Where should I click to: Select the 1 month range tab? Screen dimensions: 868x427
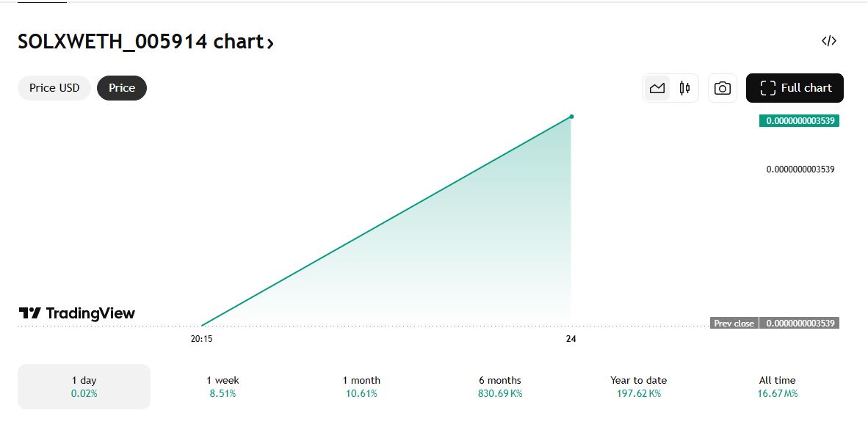tap(361, 387)
